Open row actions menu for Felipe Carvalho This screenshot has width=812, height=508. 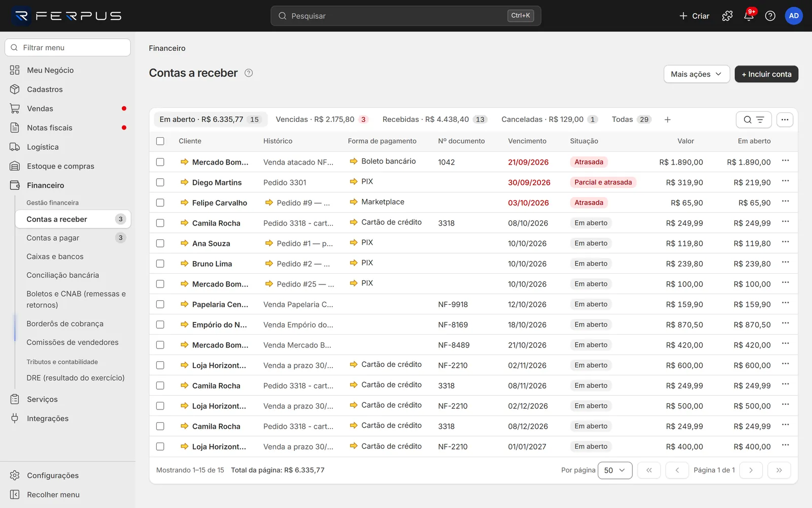pyautogui.click(x=785, y=202)
